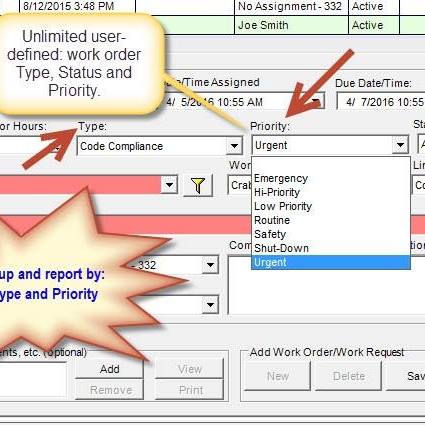
Task: Click the Delete work order button
Action: 349,376
